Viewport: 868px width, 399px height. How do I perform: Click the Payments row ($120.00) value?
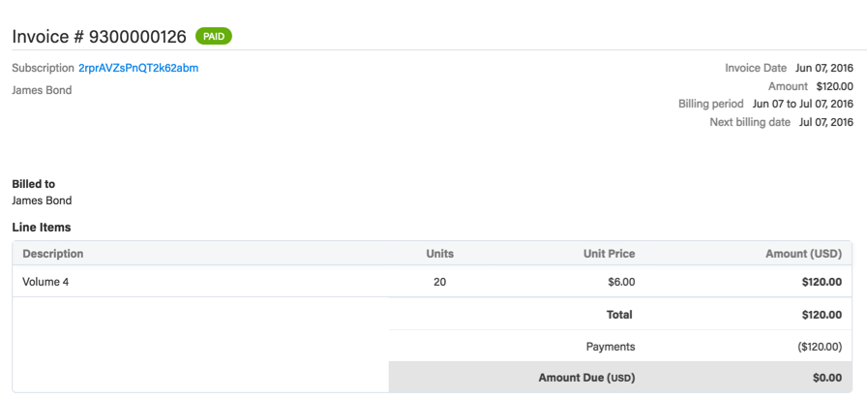coord(818,346)
